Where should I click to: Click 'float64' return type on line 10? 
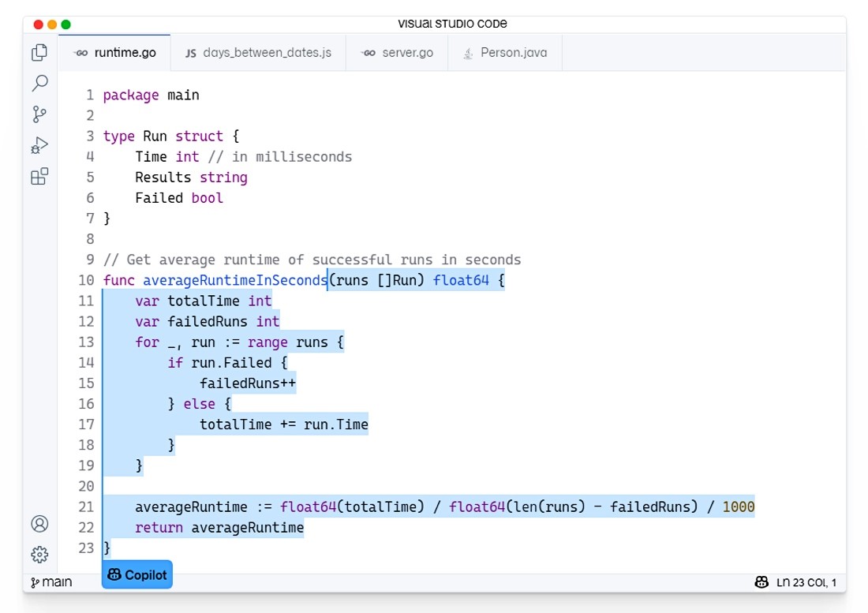coord(461,281)
